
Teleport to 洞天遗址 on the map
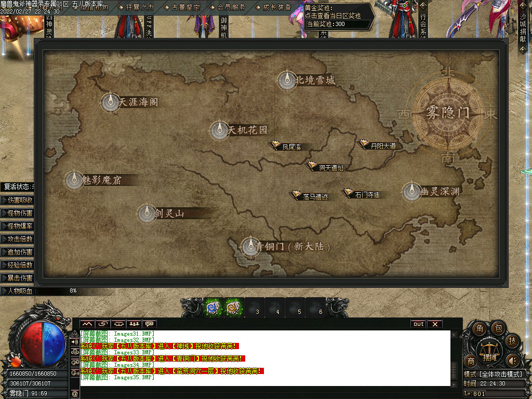point(325,167)
